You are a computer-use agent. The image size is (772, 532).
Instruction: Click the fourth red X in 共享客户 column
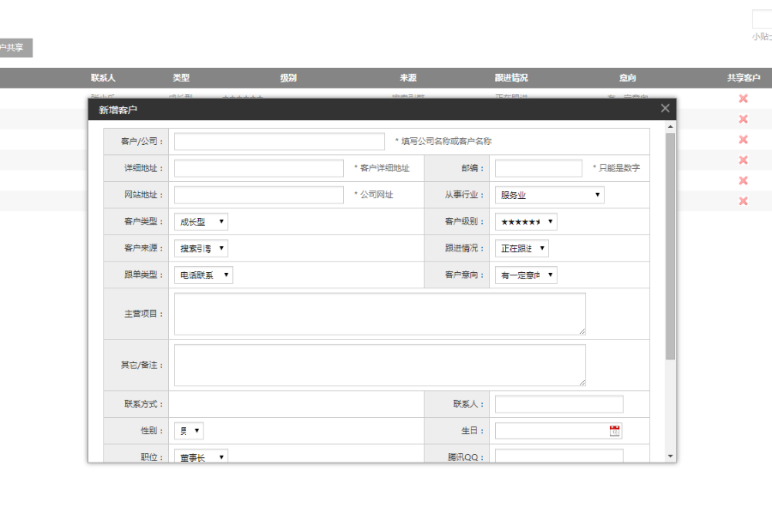(743, 160)
